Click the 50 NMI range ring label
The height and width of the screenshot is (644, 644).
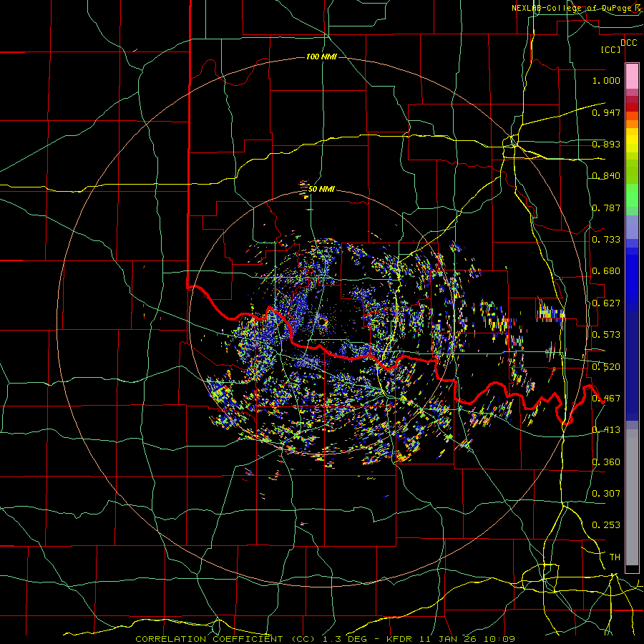[x=321, y=189]
